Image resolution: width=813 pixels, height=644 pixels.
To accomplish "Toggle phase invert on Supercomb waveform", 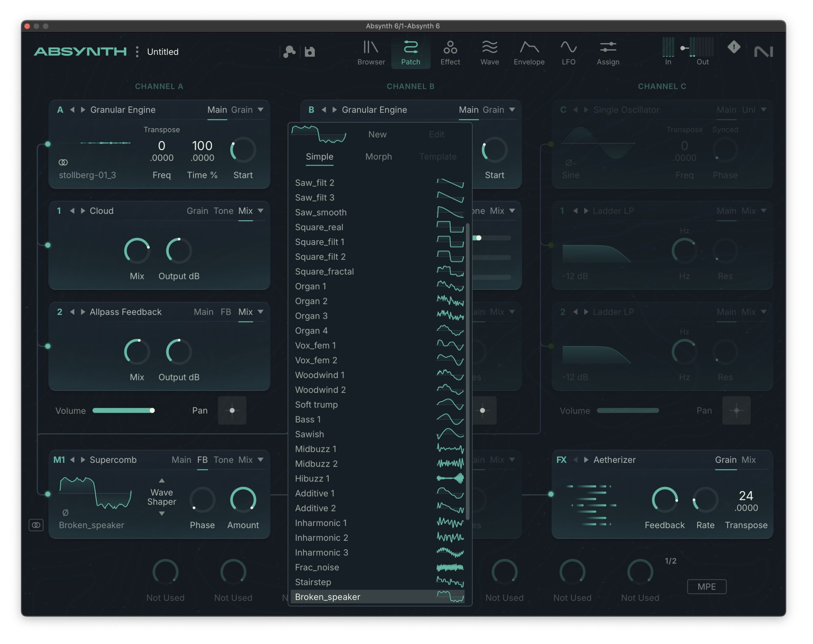I will pyautogui.click(x=65, y=513).
